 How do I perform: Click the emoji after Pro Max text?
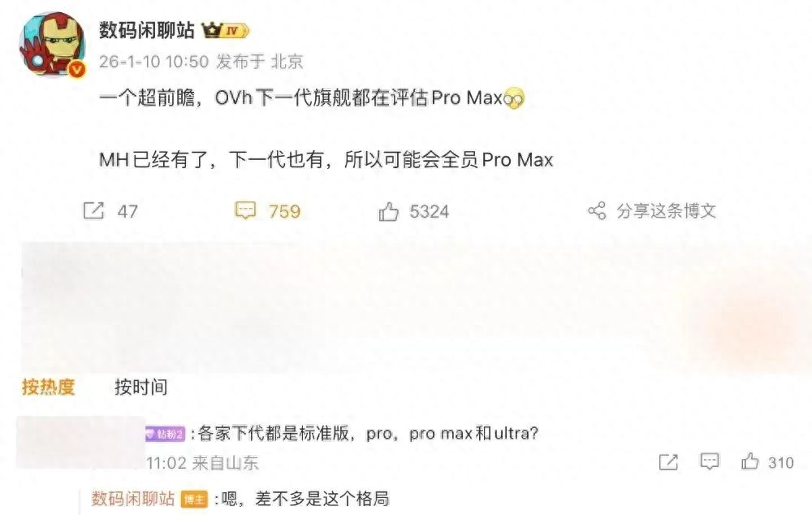(514, 98)
